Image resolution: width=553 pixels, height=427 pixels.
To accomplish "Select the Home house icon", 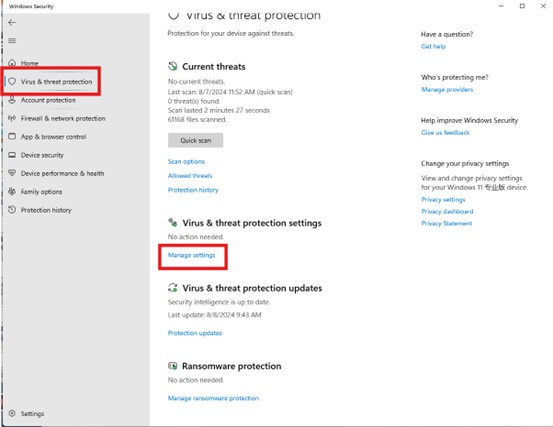I will (x=12, y=63).
